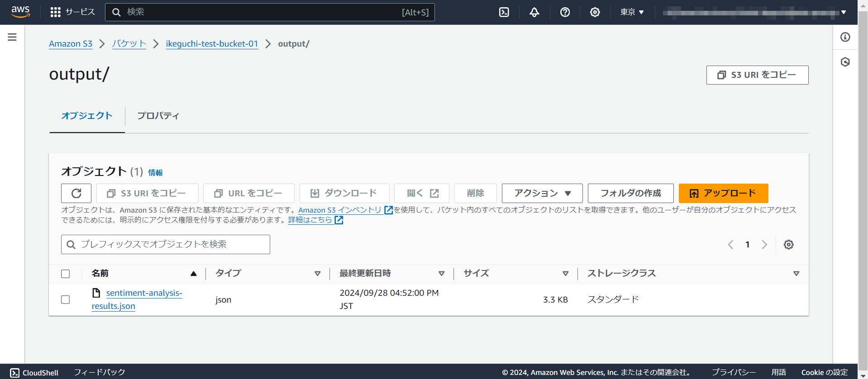Click 詳細はこちら link
This screenshot has width=868, height=379.
pyautogui.click(x=310, y=220)
